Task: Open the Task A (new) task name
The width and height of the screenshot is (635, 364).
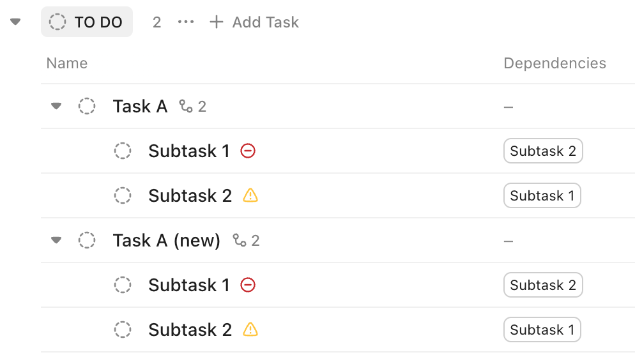Action: [166, 240]
